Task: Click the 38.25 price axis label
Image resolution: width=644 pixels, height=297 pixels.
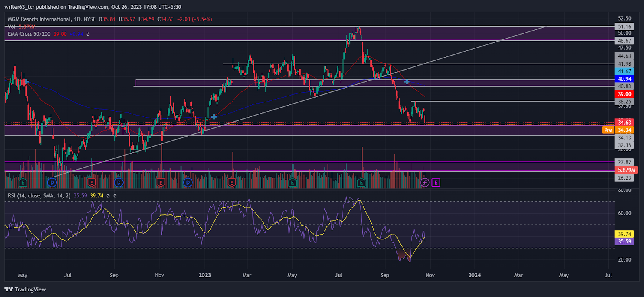Action: pyautogui.click(x=624, y=102)
